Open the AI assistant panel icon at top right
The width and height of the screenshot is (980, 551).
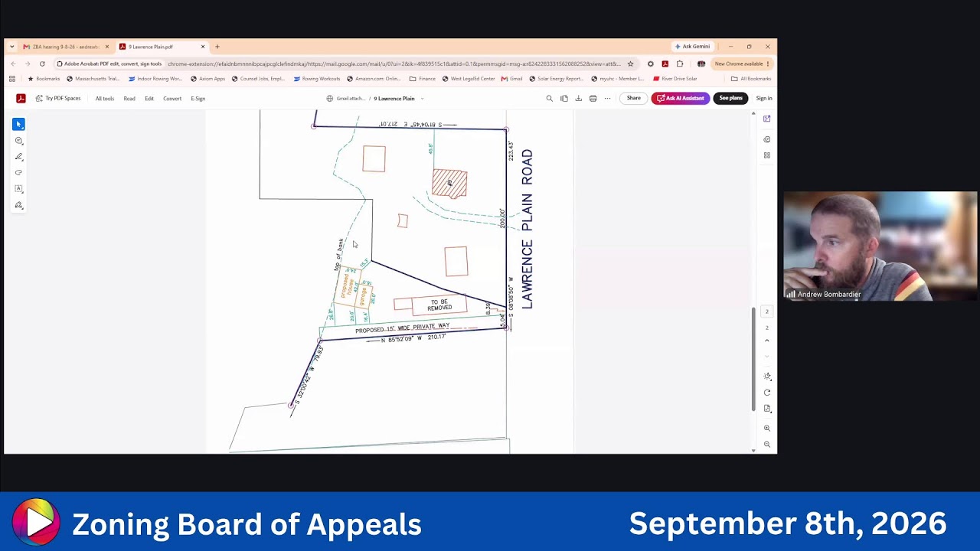(766, 119)
